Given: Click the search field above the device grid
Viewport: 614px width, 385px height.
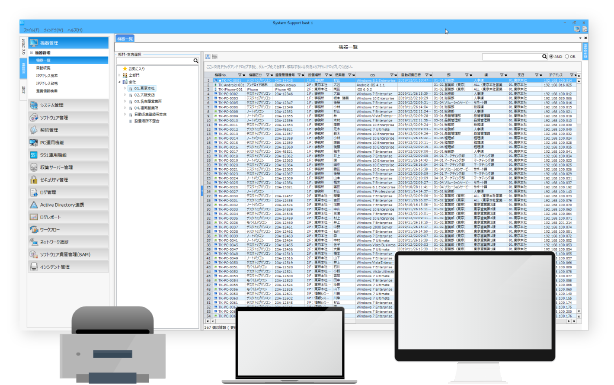Looking at the screenshot, I should point(512,57).
